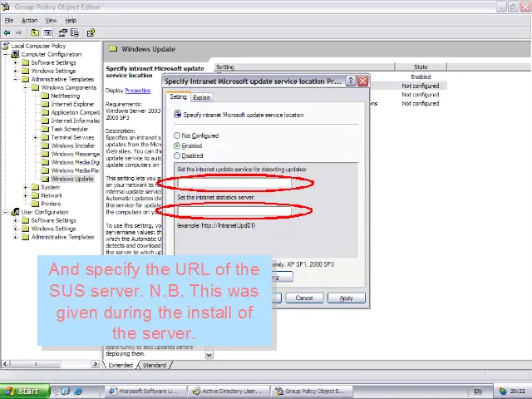Click the system tray network icon
Image resolution: width=532 pixels, height=399 pixels.
(502, 392)
